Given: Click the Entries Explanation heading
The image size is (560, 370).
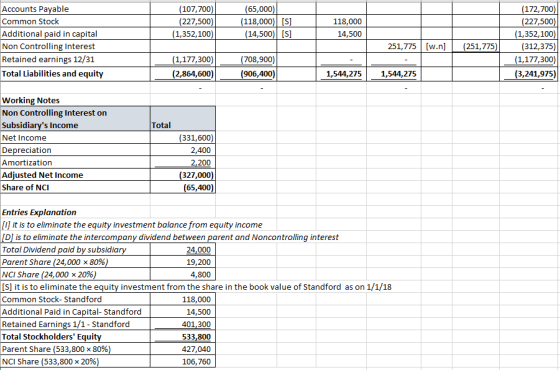Looking at the screenshot, I should coord(39,212).
